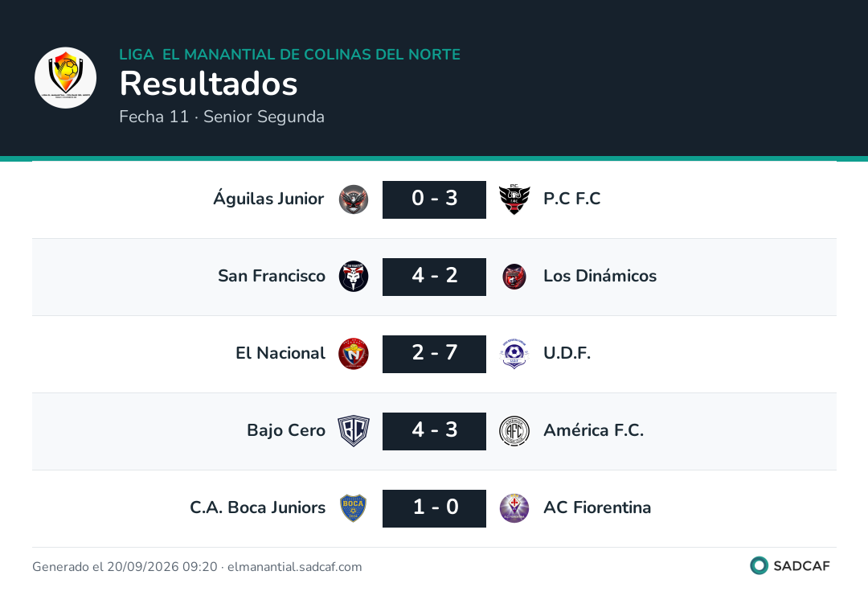Screen dimensions: 868x608
Task: Click the league shield logo in header
Action: tap(65, 77)
